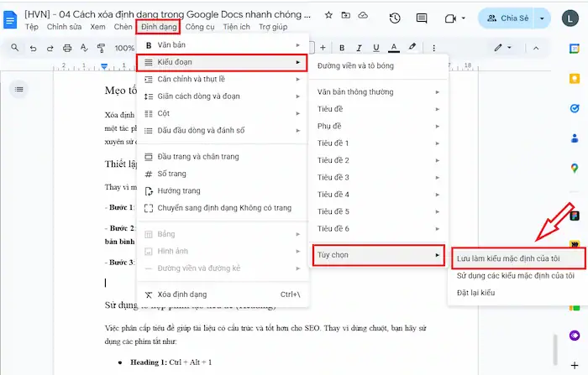The height and width of the screenshot is (375, 588).
Task: Open Google Calendar from side panel
Action: pyautogui.click(x=575, y=48)
